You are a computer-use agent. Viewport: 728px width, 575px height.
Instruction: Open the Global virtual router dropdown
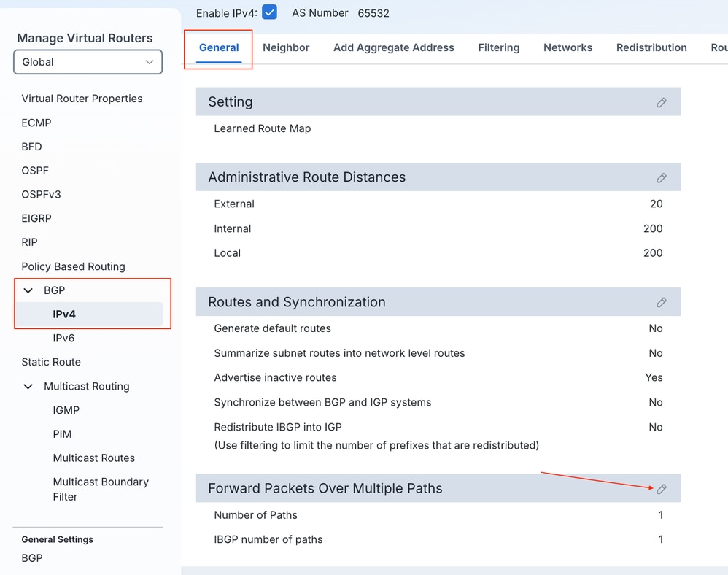pyautogui.click(x=88, y=62)
